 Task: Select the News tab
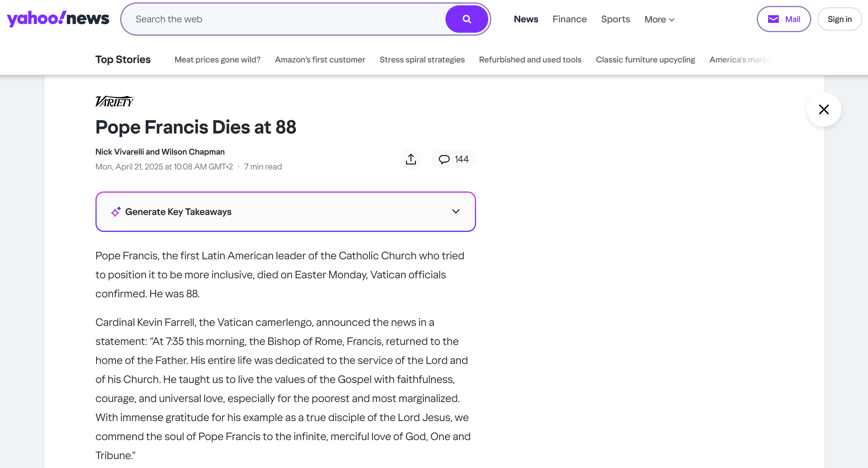coord(526,19)
